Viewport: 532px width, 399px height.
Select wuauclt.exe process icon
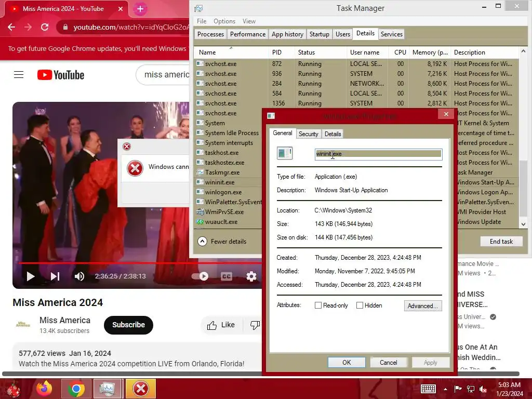[200, 221]
